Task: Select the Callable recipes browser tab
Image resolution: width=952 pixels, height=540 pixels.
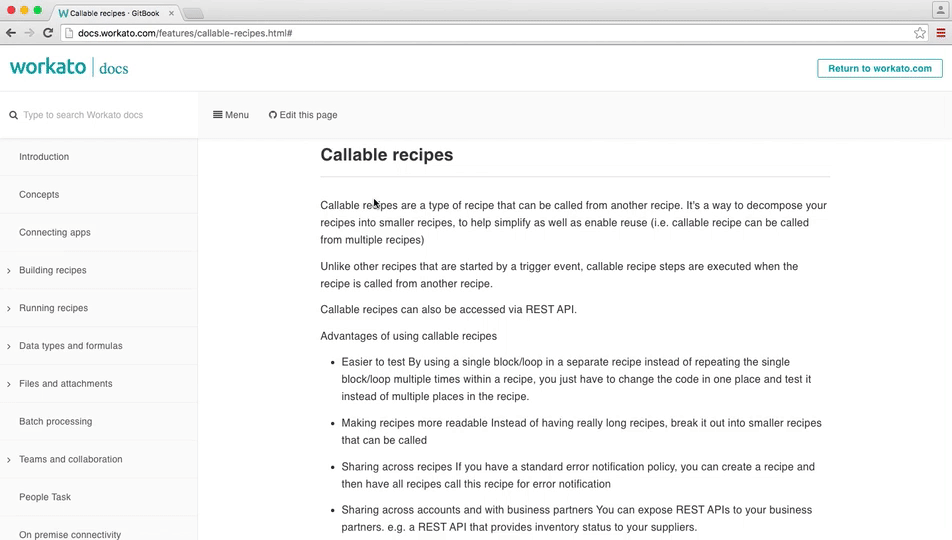Action: pyautogui.click(x=112, y=13)
